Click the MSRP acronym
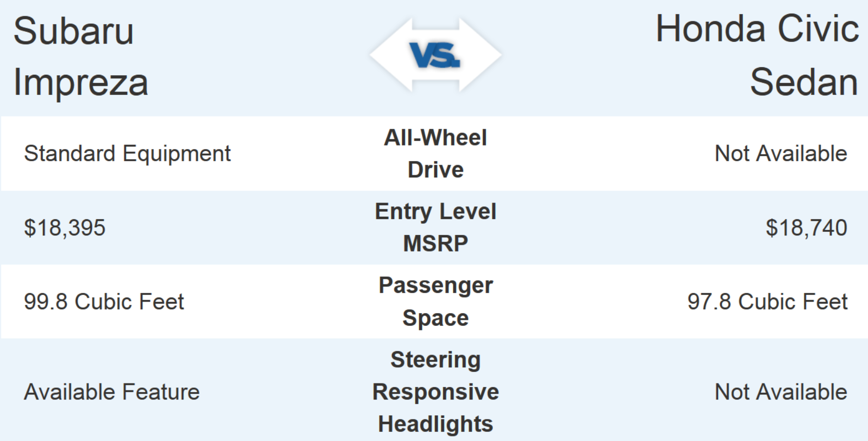The image size is (868, 441). pyautogui.click(x=435, y=243)
